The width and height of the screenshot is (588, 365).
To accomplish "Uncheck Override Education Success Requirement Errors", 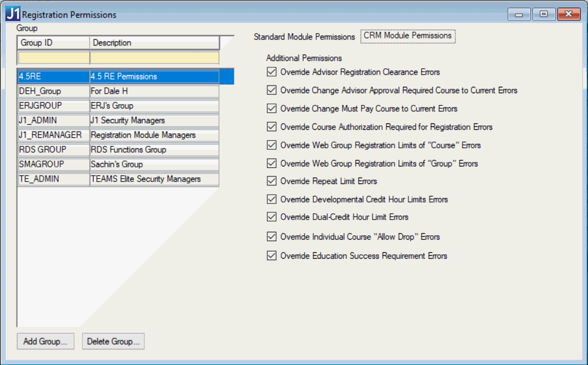I will pos(272,256).
